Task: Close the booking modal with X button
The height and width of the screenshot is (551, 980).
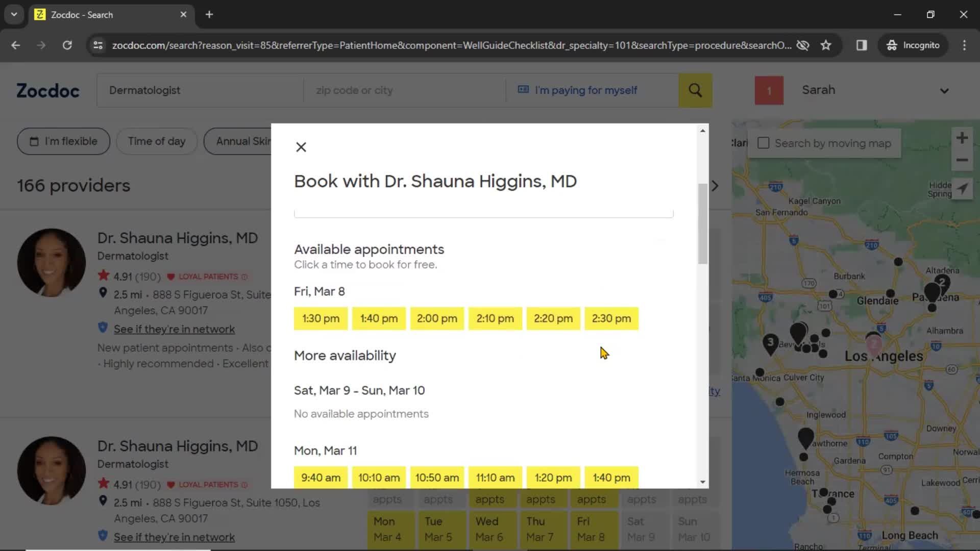Action: click(x=301, y=146)
